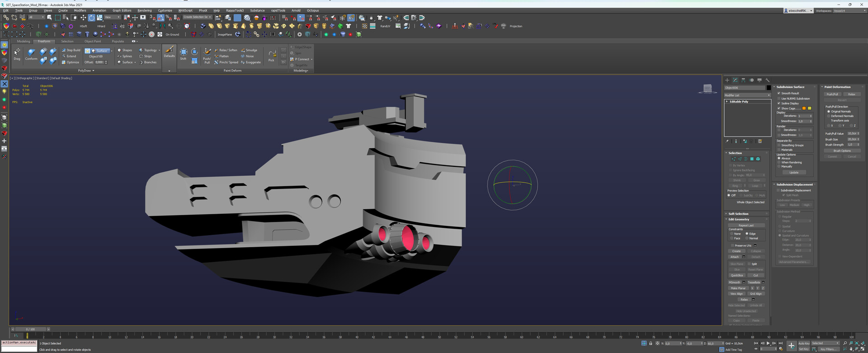Click the orange Show Cage color swatch

pyautogui.click(x=804, y=108)
